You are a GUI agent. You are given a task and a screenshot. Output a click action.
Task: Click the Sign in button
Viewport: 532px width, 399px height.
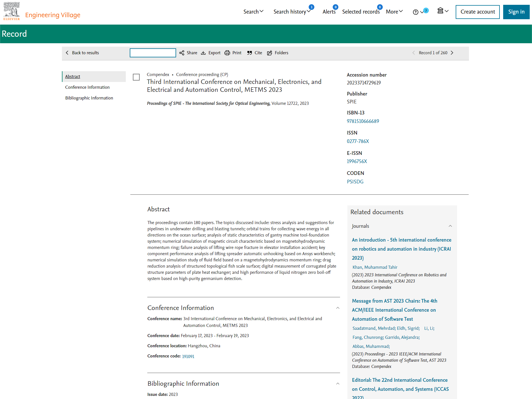coord(516,12)
